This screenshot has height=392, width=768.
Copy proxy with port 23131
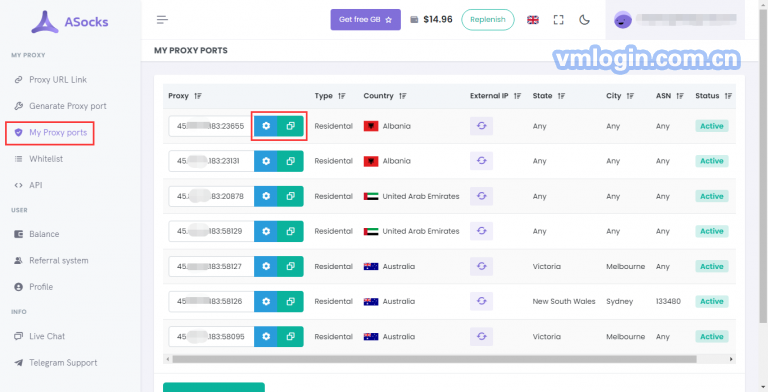click(x=290, y=161)
